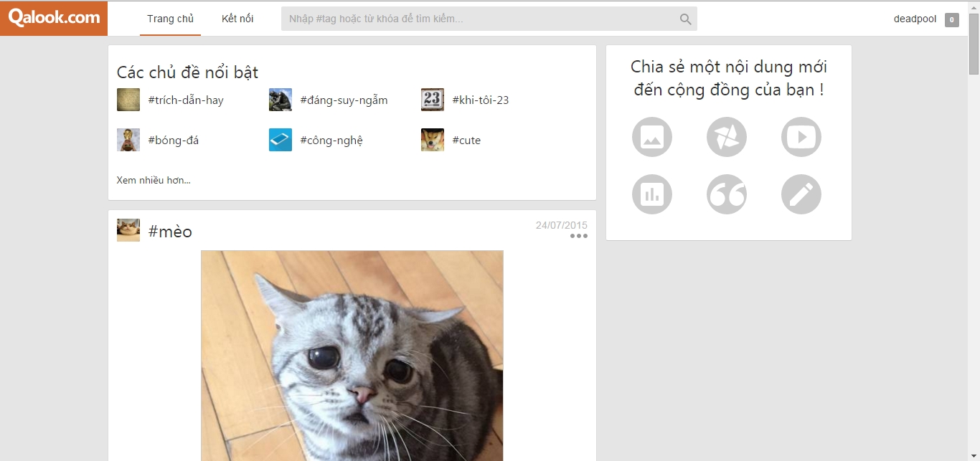980x461 pixels.
Task: Click the Qalook.com logo
Action: 54,19
